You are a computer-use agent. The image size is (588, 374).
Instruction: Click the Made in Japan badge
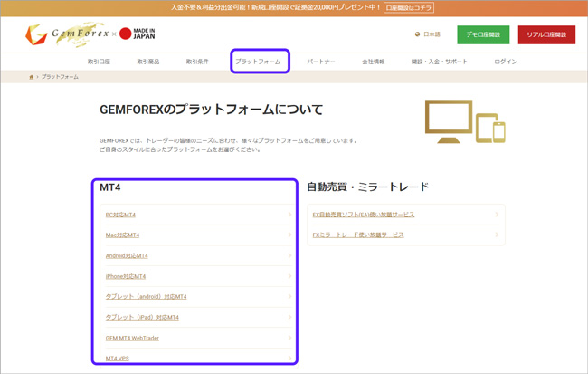138,34
